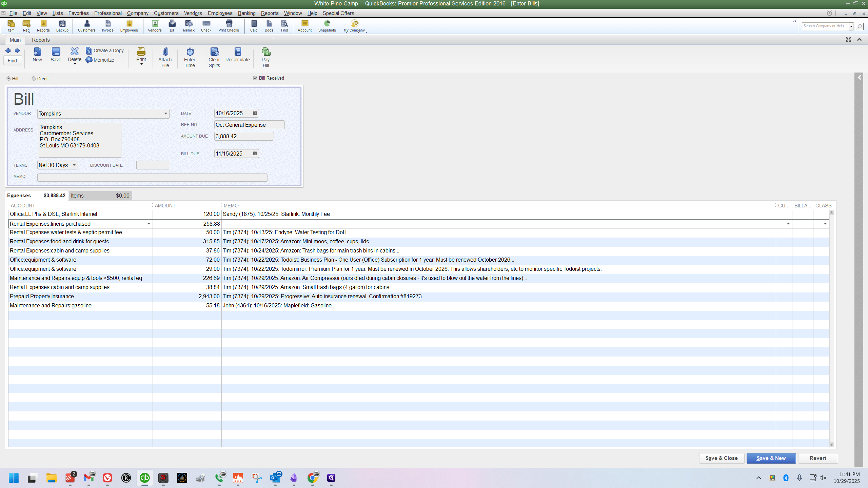Viewport: 868px width, 488px height.
Task: Uncheck the Bill Received checkbox
Action: click(x=255, y=78)
